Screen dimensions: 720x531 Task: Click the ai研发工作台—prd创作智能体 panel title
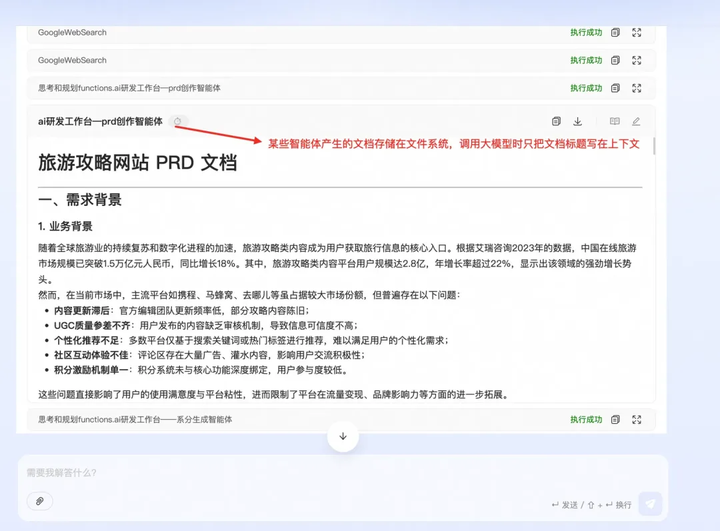tap(100, 121)
